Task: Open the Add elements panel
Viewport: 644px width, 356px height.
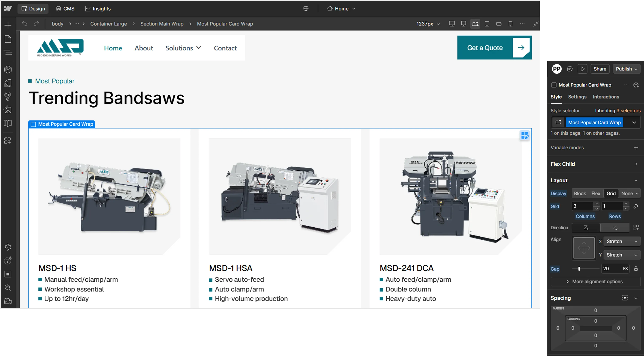Action: [x=8, y=25]
